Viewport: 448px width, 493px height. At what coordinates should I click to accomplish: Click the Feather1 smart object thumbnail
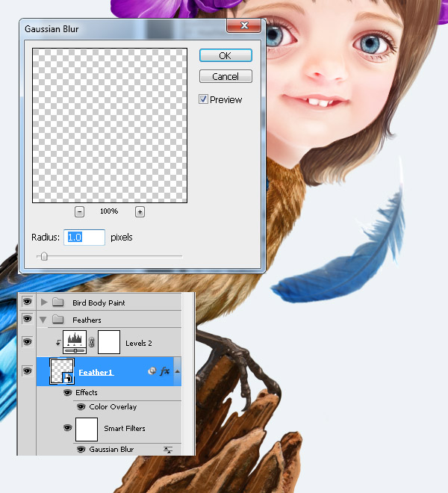coord(62,371)
